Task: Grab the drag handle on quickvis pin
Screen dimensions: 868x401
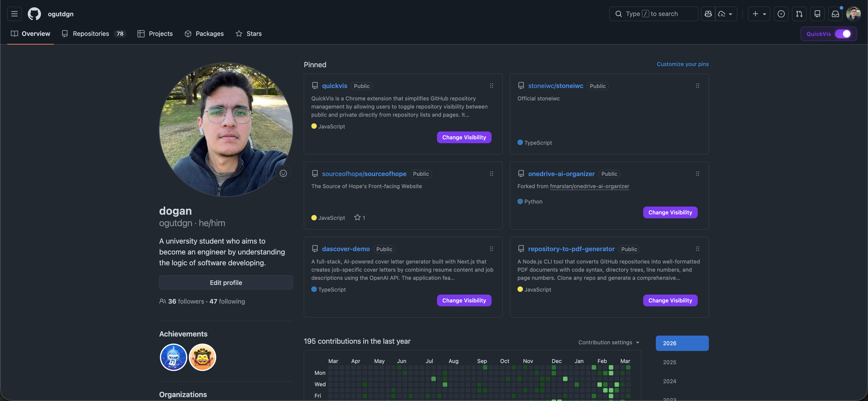Action: 491,86
